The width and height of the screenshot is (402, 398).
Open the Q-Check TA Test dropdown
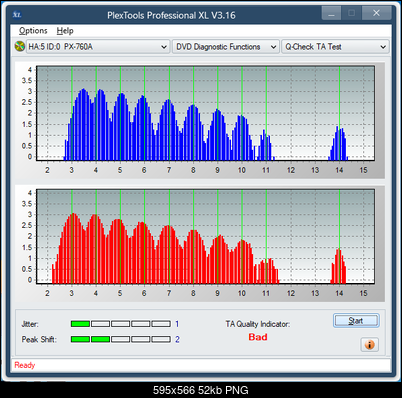coord(335,47)
